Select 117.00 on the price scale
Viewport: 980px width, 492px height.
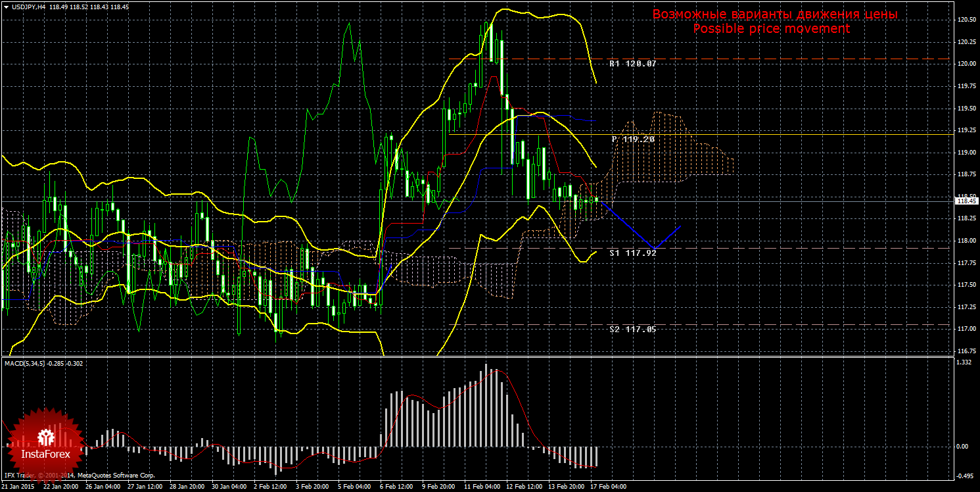966,329
